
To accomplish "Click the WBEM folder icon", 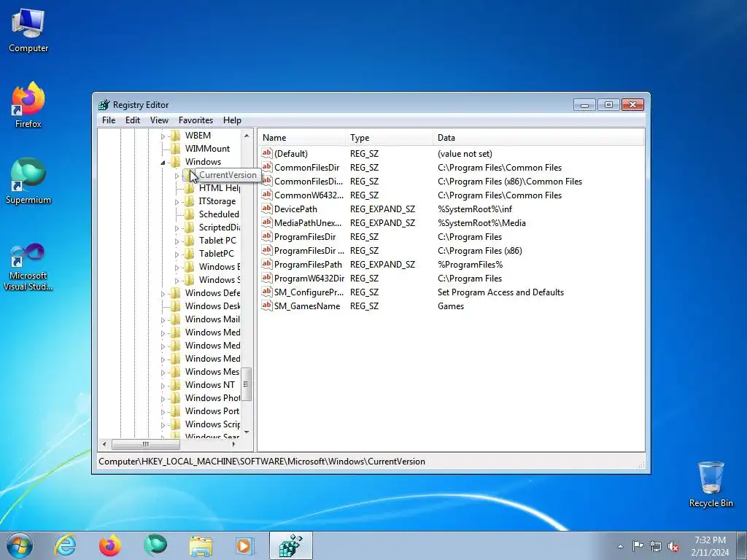I will click(176, 136).
